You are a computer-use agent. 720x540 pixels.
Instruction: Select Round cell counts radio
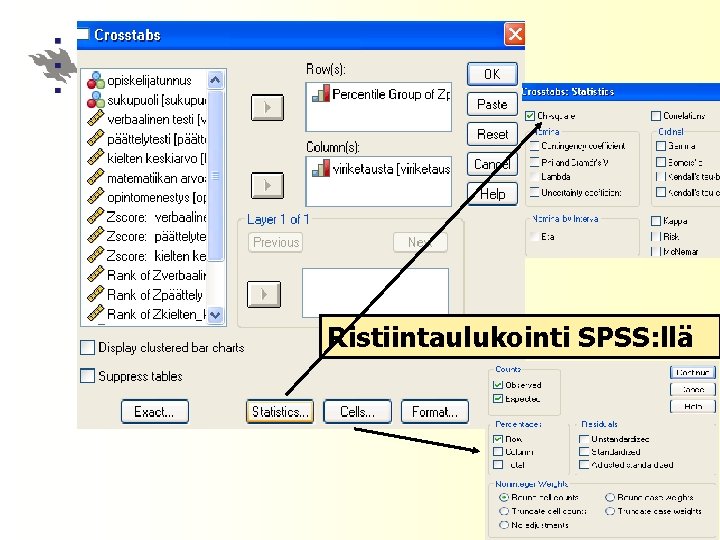point(504,497)
